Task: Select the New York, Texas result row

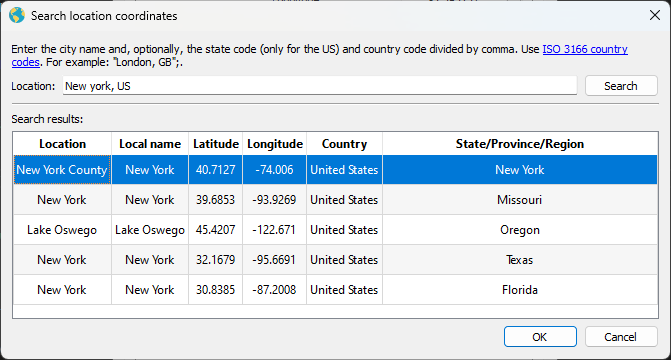Action: pyautogui.click(x=336, y=260)
